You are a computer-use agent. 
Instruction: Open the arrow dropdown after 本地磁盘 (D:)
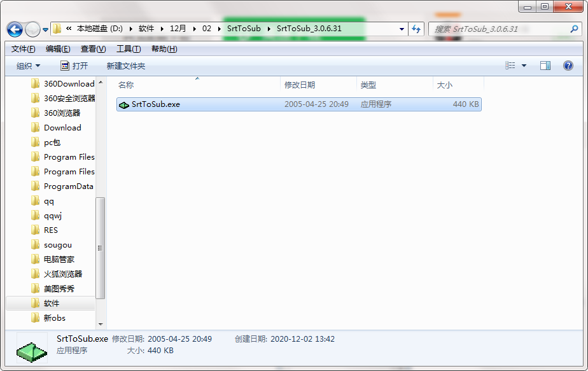tap(131, 29)
